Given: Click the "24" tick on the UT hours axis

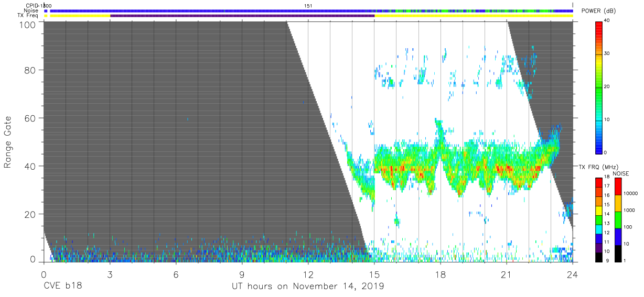Looking at the screenshot, I should pyautogui.click(x=573, y=274).
